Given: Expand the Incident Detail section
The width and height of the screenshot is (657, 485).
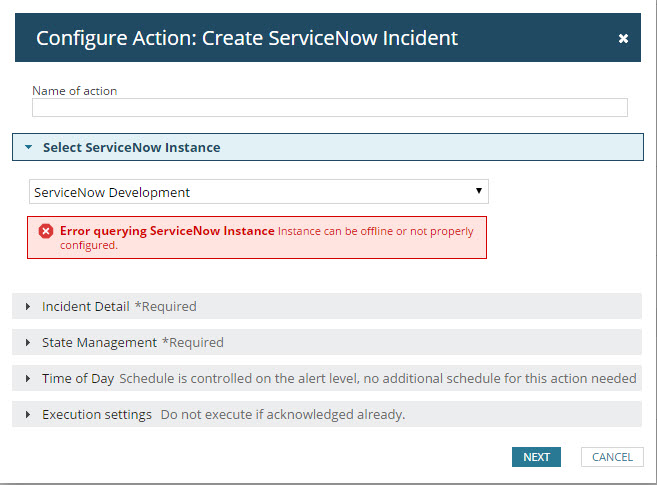Looking at the screenshot, I should 327,306.
